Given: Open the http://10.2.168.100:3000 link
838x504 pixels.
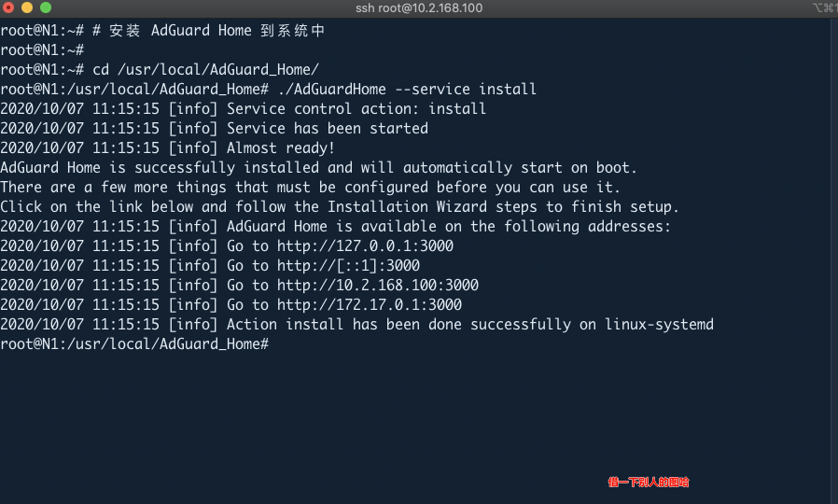Looking at the screenshot, I should (x=378, y=285).
